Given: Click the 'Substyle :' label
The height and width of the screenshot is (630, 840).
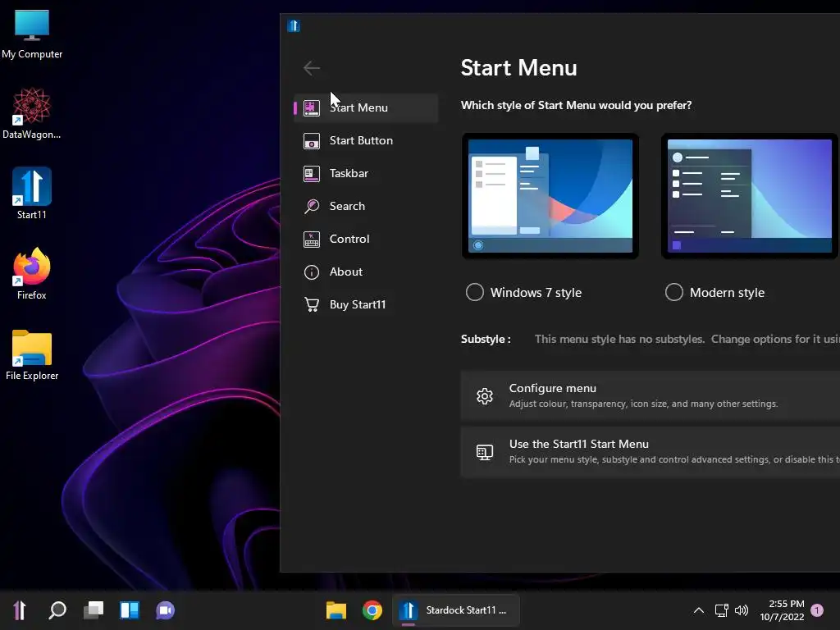Looking at the screenshot, I should [x=486, y=339].
